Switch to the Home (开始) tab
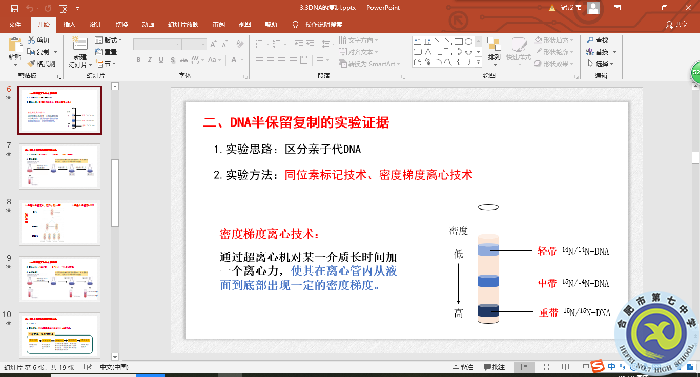 pos(43,25)
